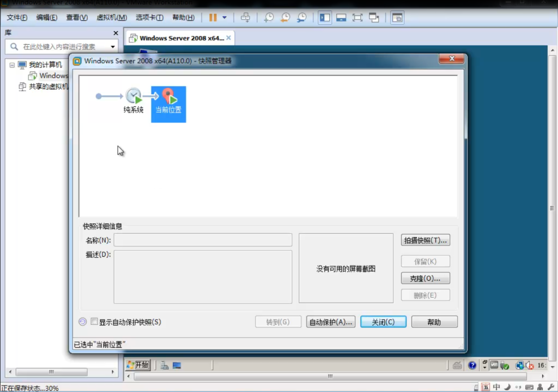558x392 pixels.
Task: Toggle the half-moon full/half width icon
Action: pyautogui.click(x=507, y=388)
